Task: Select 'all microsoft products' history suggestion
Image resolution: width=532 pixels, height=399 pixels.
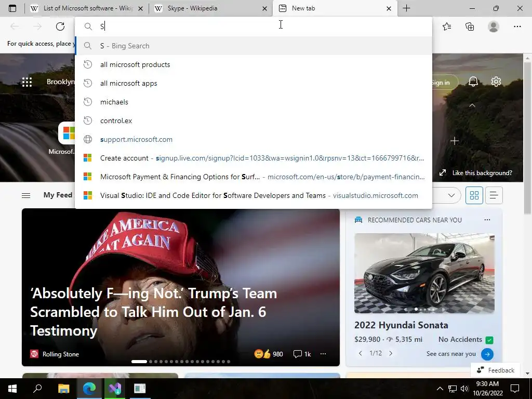Action: (x=254, y=64)
